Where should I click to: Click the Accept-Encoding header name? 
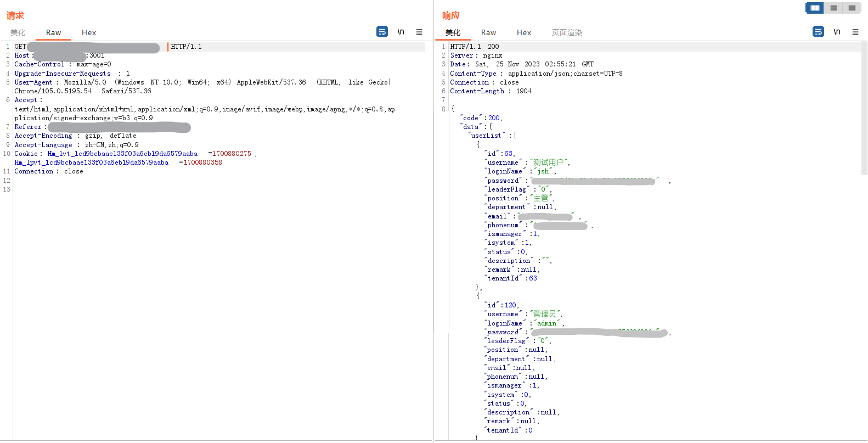tap(43, 136)
